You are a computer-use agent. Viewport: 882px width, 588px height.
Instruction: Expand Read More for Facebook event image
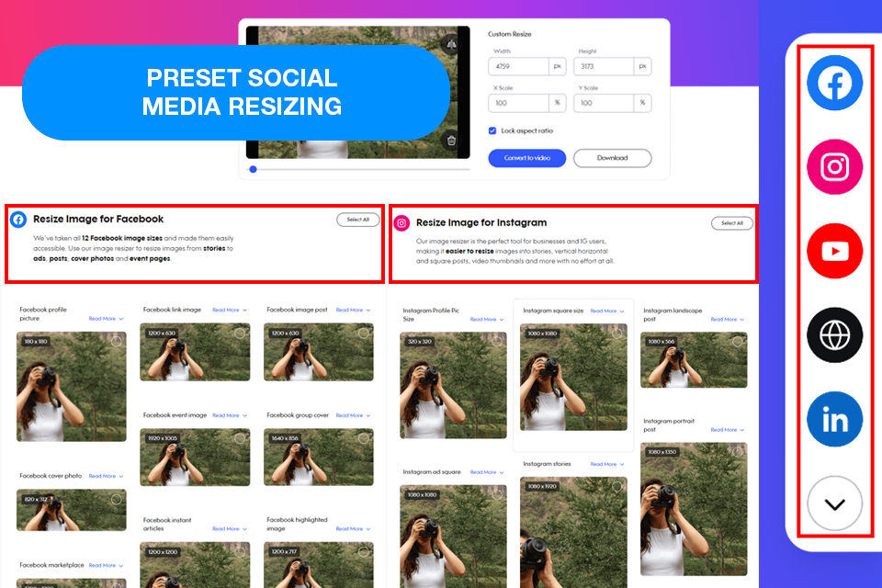230,415
